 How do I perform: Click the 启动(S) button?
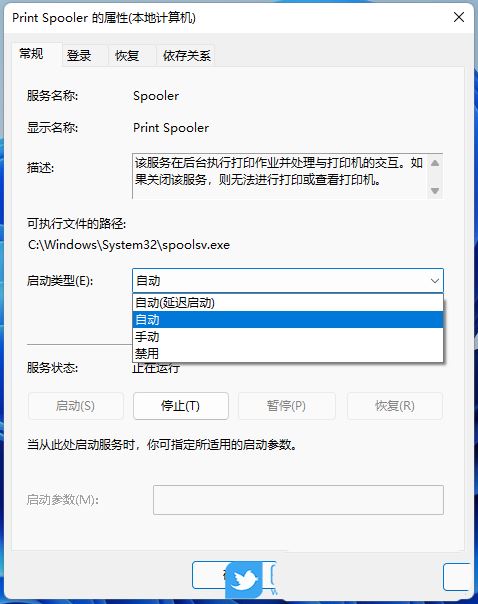pos(75,406)
